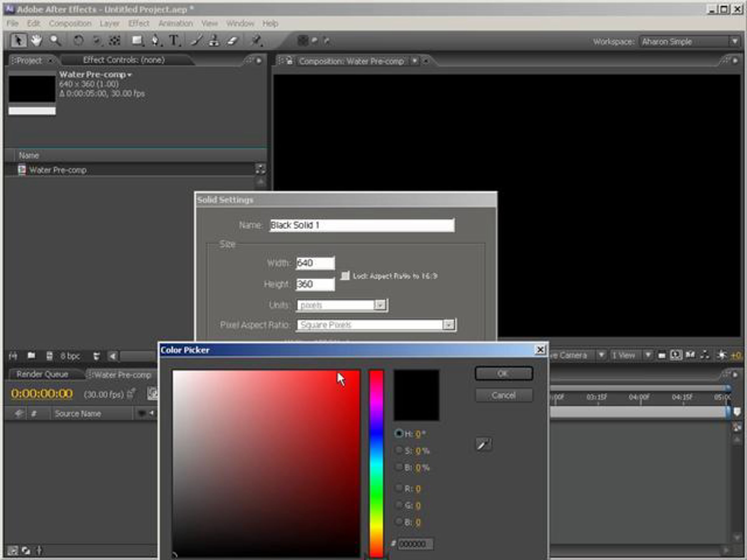This screenshot has height=560, width=747.
Task: Open the Composition panel options menu
Action: click(x=735, y=61)
